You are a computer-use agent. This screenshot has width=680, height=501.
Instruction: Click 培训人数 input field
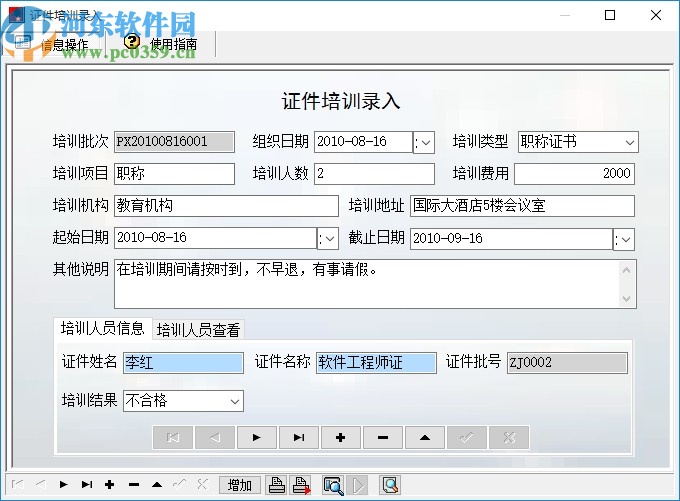pos(374,174)
